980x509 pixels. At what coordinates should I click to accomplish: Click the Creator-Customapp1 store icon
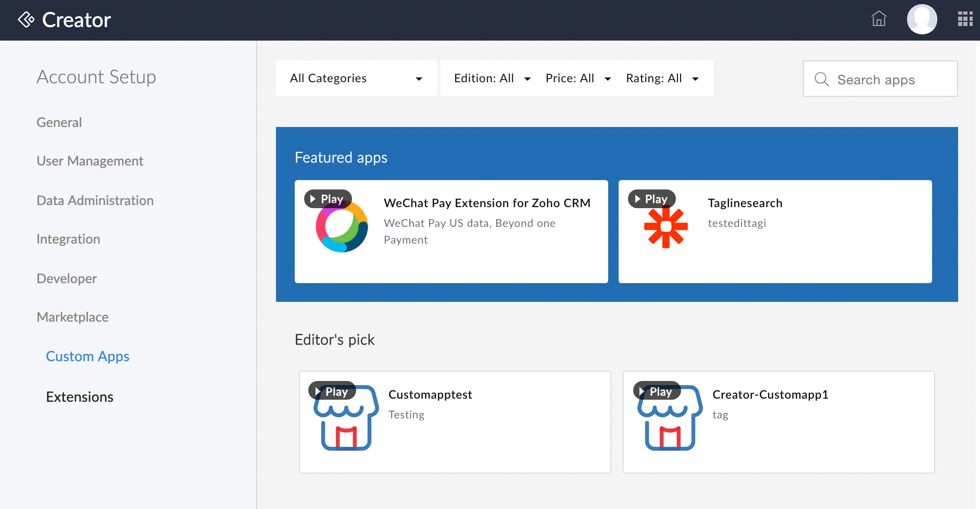coord(670,418)
